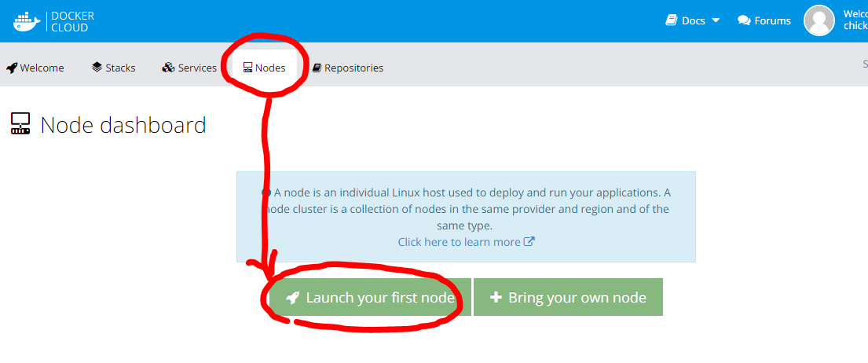868x363 pixels.
Task: Expand the Docs dropdown caret
Action: (716, 20)
